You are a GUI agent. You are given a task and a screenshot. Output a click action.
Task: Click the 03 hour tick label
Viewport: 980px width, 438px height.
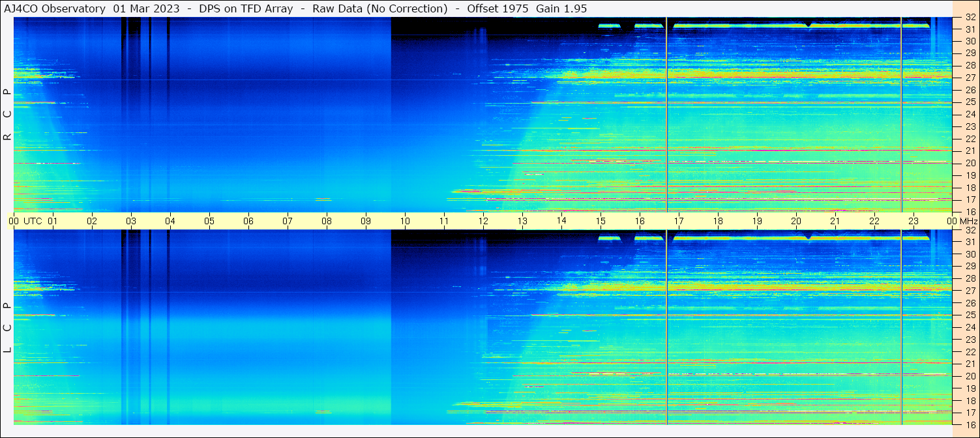(131, 221)
